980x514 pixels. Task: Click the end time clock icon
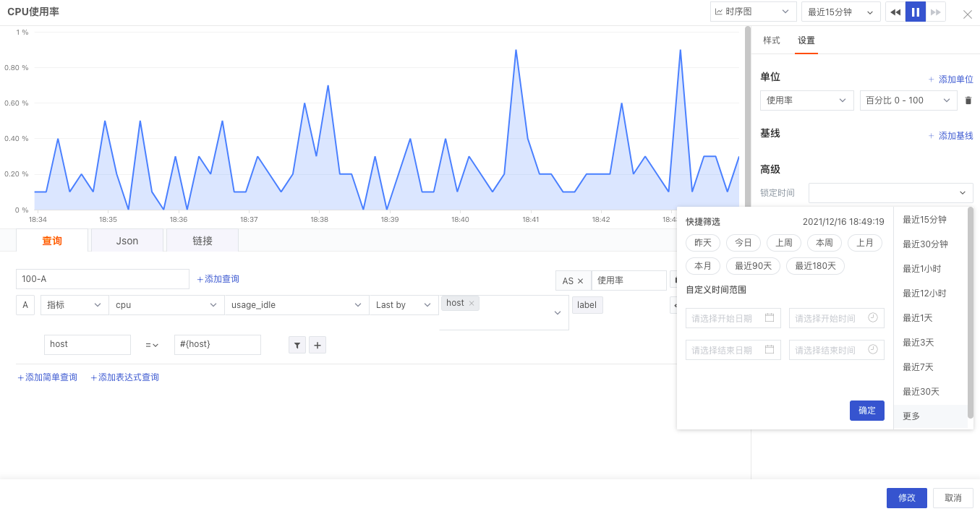pyautogui.click(x=873, y=350)
